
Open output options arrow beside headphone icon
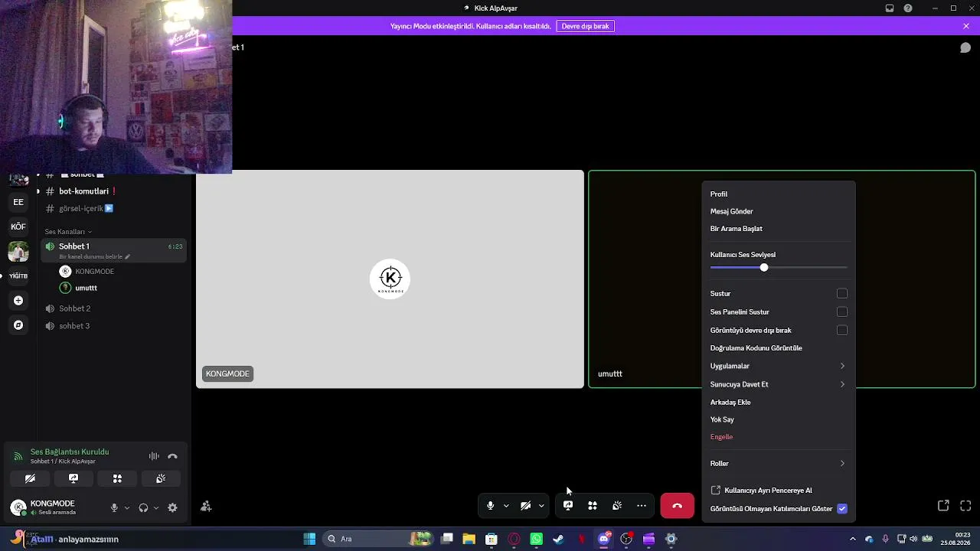pos(156,507)
